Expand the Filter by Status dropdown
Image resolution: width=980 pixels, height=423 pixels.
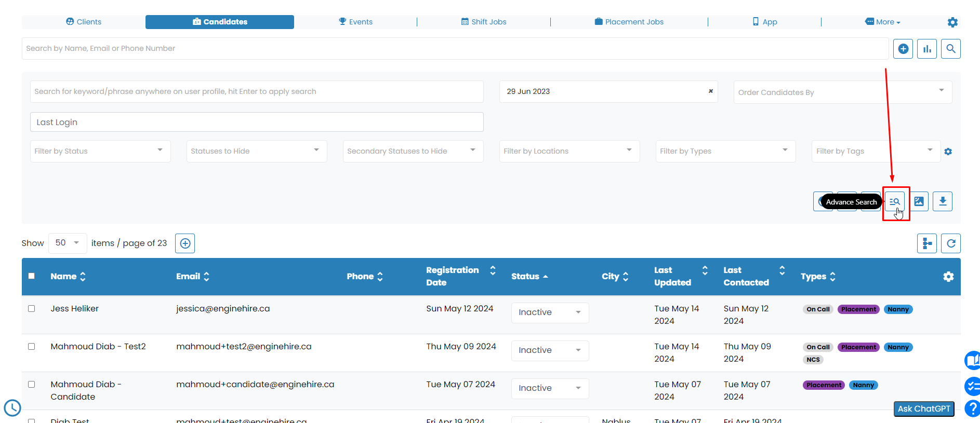click(100, 151)
